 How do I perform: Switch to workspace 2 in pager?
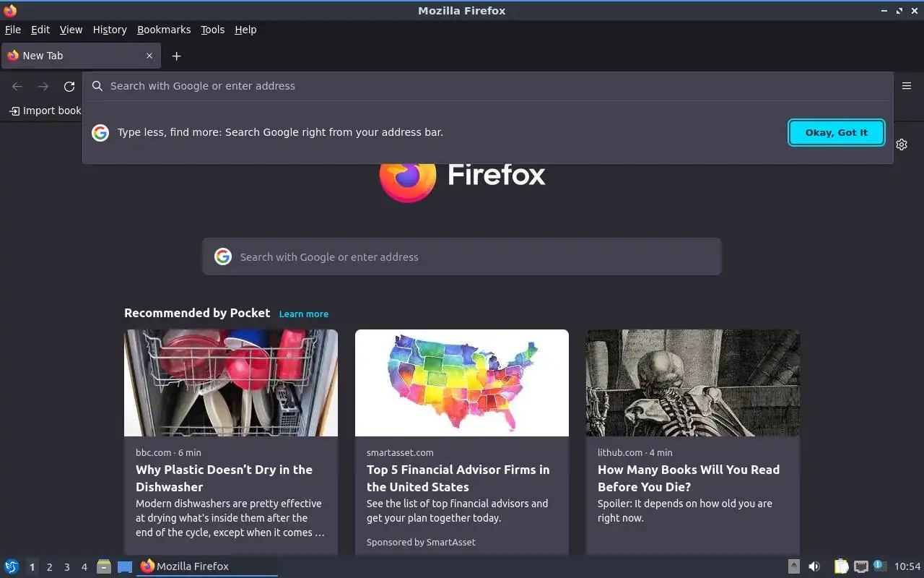coord(49,567)
